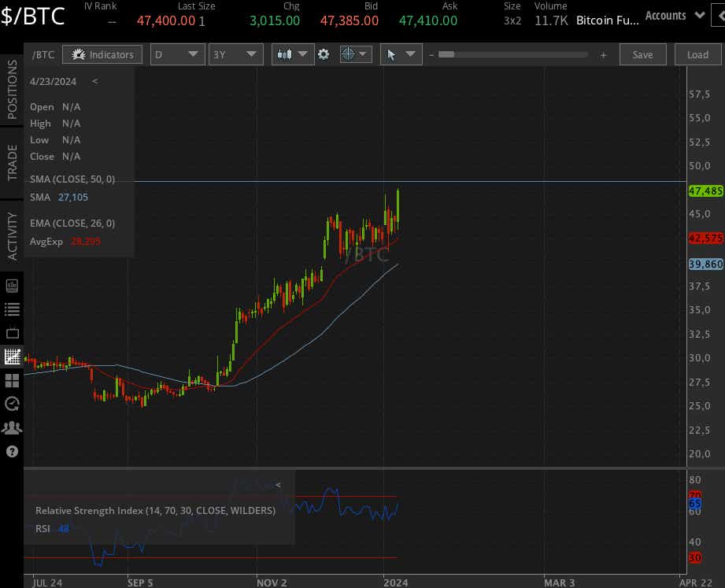725x588 pixels.
Task: Select the active chart icon
Action: coord(12,357)
